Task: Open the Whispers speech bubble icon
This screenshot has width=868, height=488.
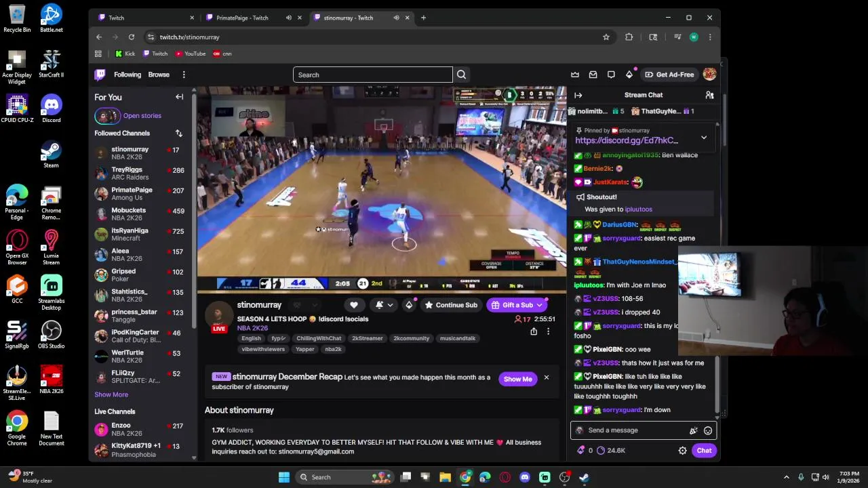Action: point(611,75)
